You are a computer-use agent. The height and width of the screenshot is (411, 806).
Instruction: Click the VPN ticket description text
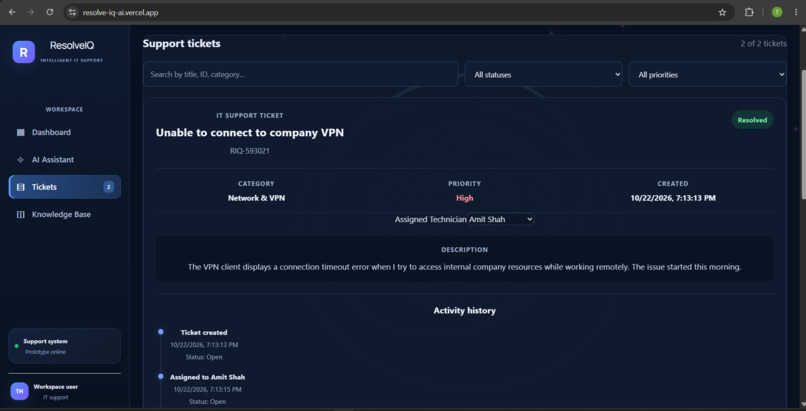pyautogui.click(x=464, y=267)
